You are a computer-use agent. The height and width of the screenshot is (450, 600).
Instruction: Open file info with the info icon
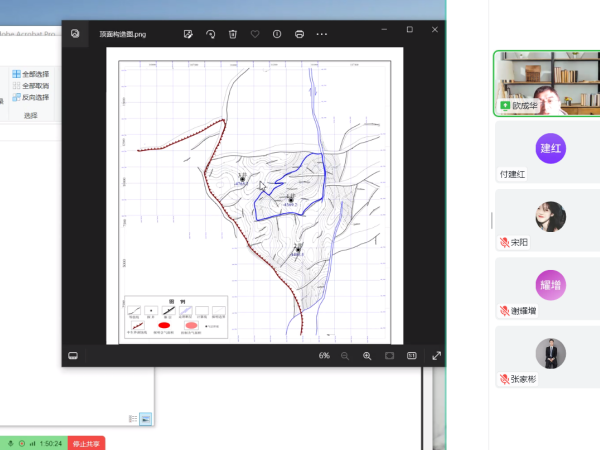(277, 34)
